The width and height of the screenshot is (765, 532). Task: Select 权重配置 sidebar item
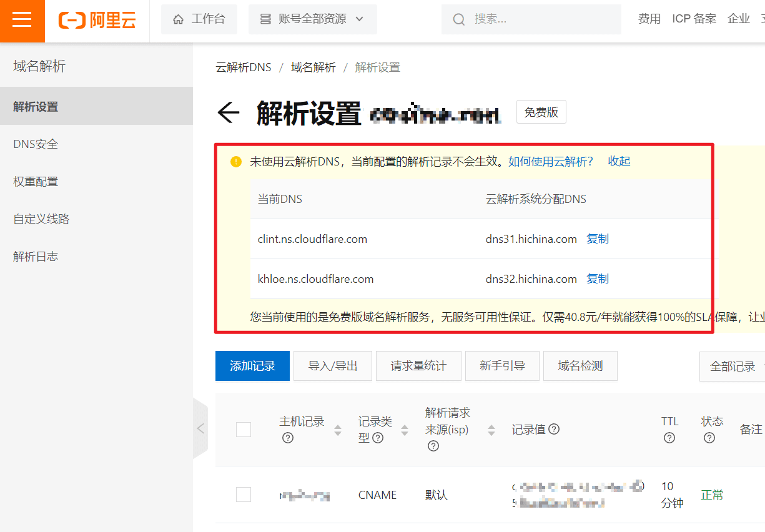coord(36,182)
